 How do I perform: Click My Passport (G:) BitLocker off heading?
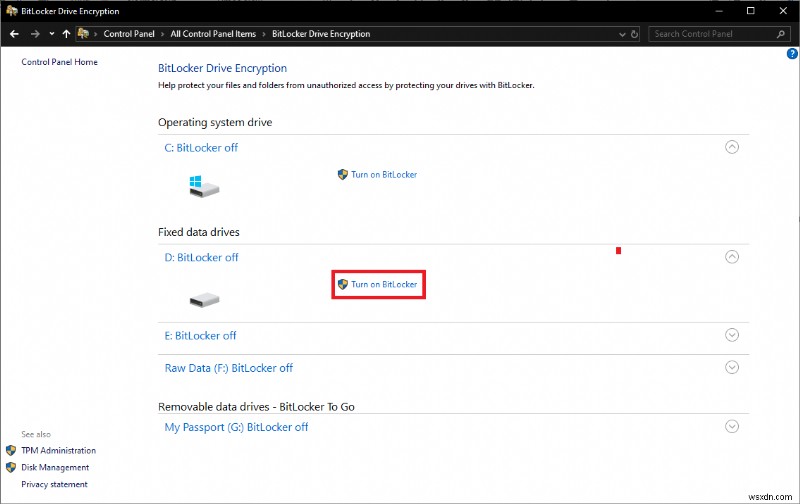click(236, 427)
